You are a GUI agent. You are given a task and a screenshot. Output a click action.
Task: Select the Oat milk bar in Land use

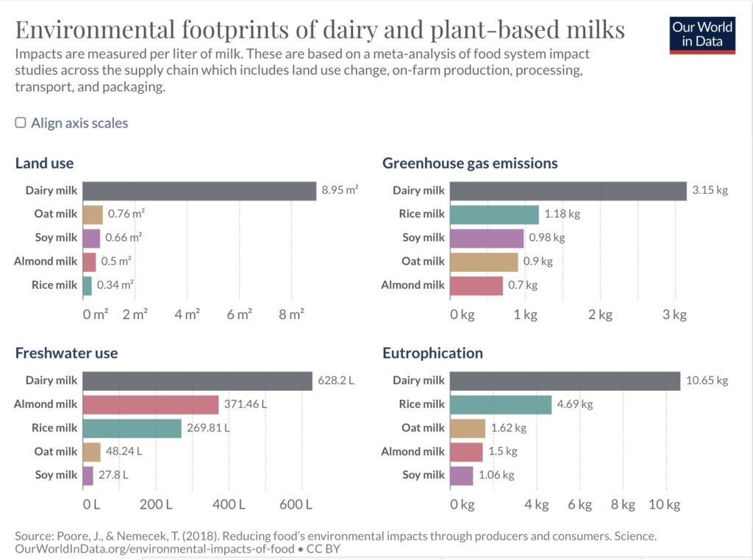click(93, 214)
